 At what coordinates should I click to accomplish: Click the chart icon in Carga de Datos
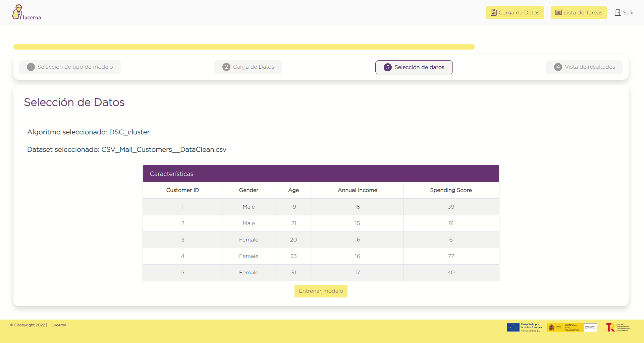[493, 13]
